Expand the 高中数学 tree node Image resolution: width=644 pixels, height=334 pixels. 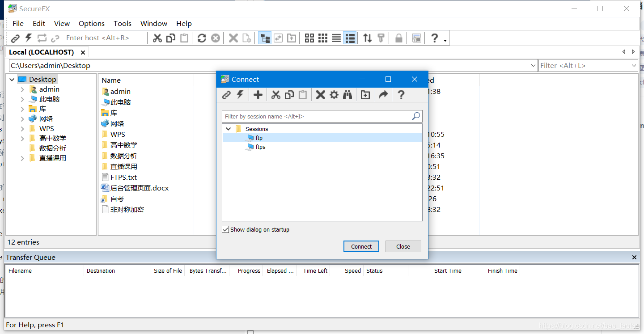(22, 139)
